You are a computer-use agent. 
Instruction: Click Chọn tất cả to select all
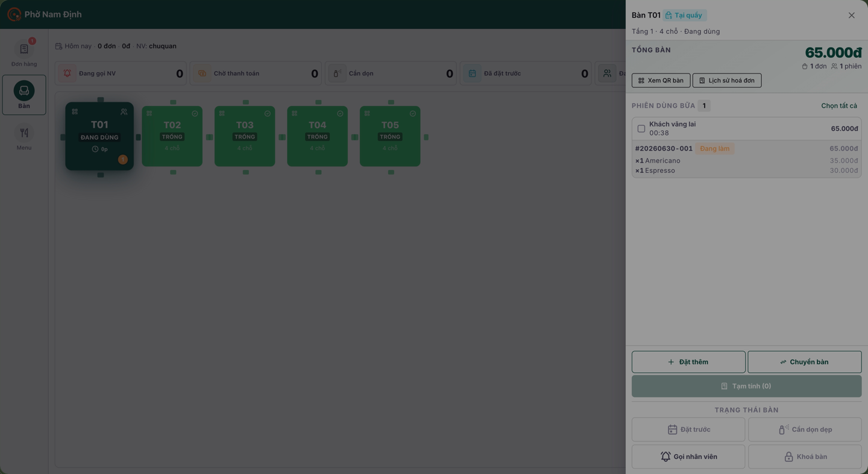tap(839, 106)
